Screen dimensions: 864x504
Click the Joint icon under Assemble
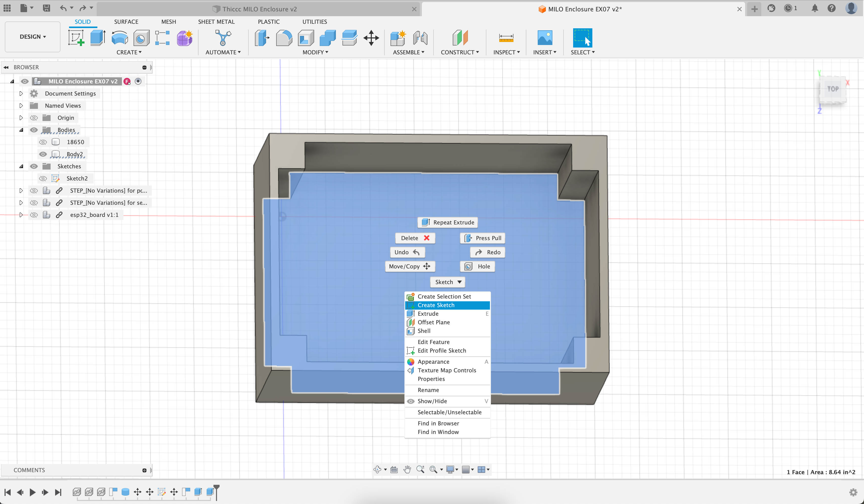(420, 38)
